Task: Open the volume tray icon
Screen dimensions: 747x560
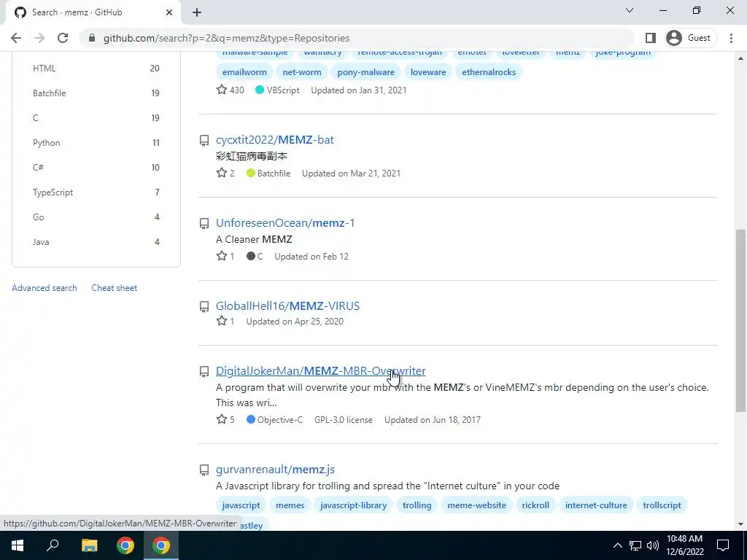Action: click(653, 545)
